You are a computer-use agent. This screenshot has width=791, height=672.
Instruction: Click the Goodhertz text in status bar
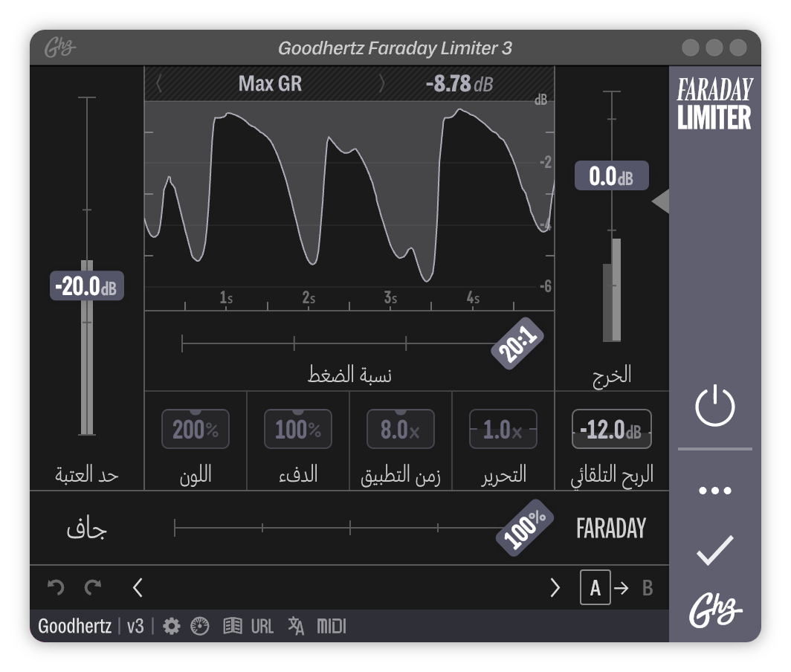click(74, 627)
